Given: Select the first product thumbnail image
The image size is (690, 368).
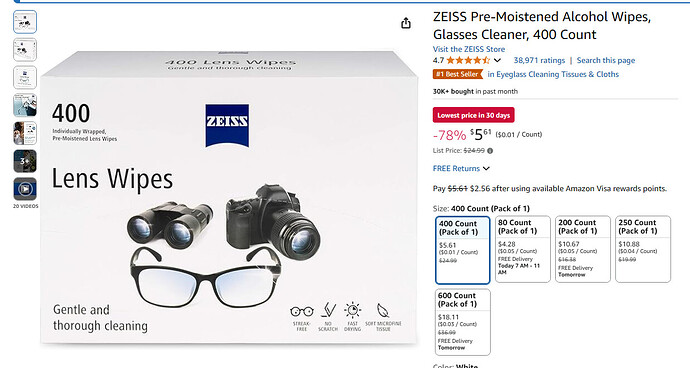Looking at the screenshot, I should click(x=25, y=22).
